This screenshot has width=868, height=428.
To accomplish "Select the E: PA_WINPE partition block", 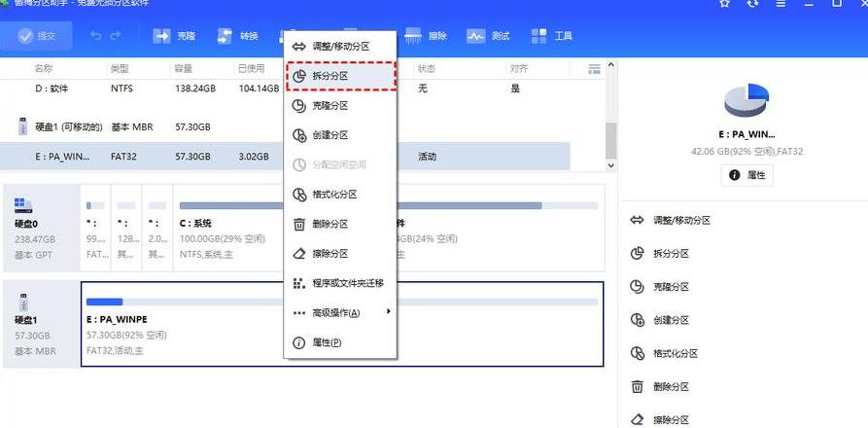I will click(342, 325).
